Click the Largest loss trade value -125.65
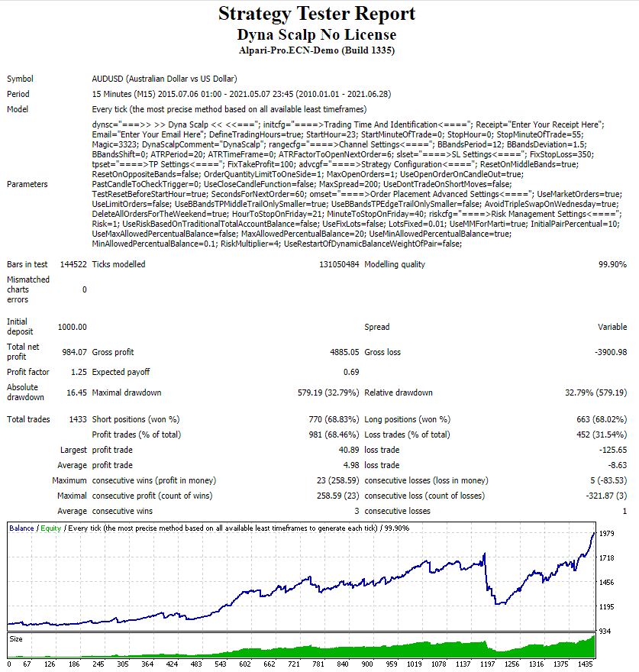 [x=613, y=450]
